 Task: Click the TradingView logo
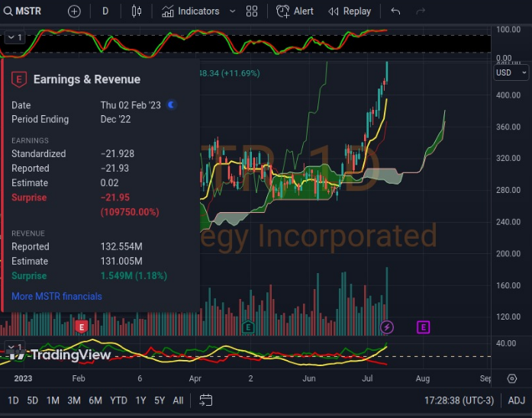point(59,355)
